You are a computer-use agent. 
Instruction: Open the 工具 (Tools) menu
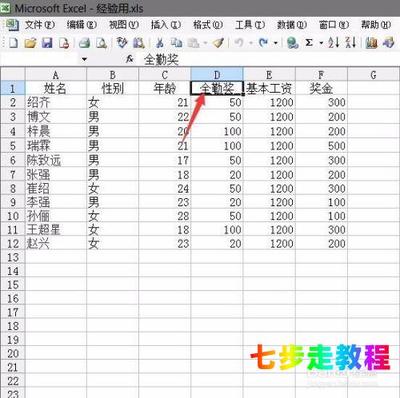[x=250, y=25]
